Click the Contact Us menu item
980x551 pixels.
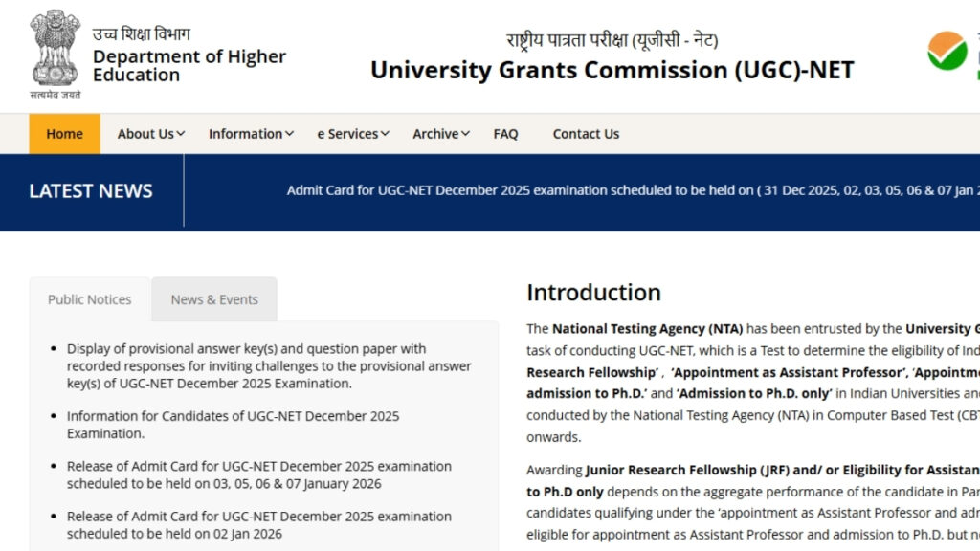click(585, 134)
